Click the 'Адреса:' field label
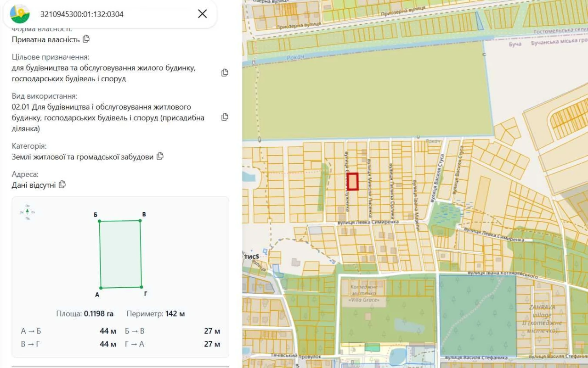Image resolution: width=588 pixels, height=368 pixels. point(25,174)
